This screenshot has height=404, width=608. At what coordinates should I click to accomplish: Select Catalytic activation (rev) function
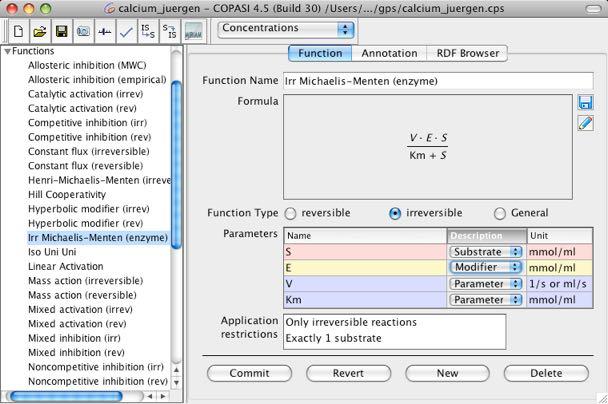pos(82,108)
